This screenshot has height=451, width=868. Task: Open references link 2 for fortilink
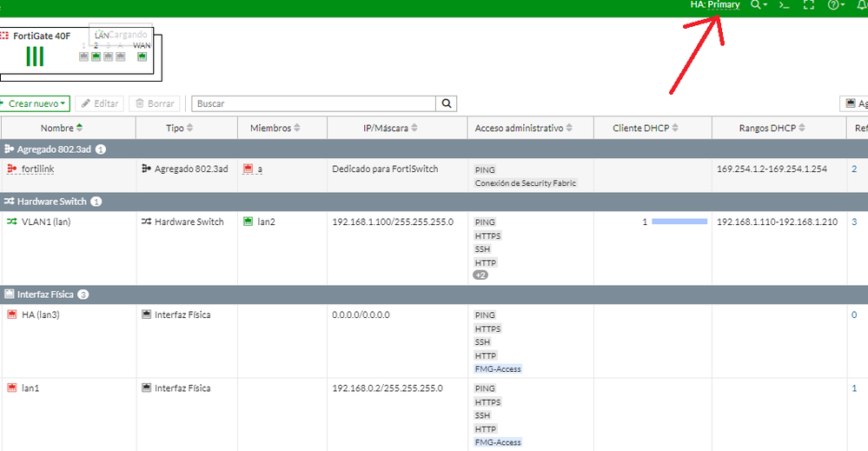pyautogui.click(x=854, y=169)
